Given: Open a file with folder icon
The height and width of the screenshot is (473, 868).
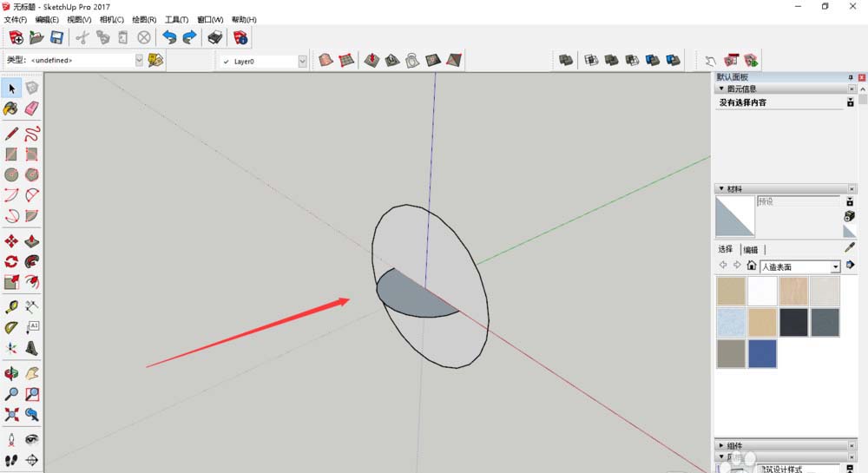Looking at the screenshot, I should tap(36, 37).
